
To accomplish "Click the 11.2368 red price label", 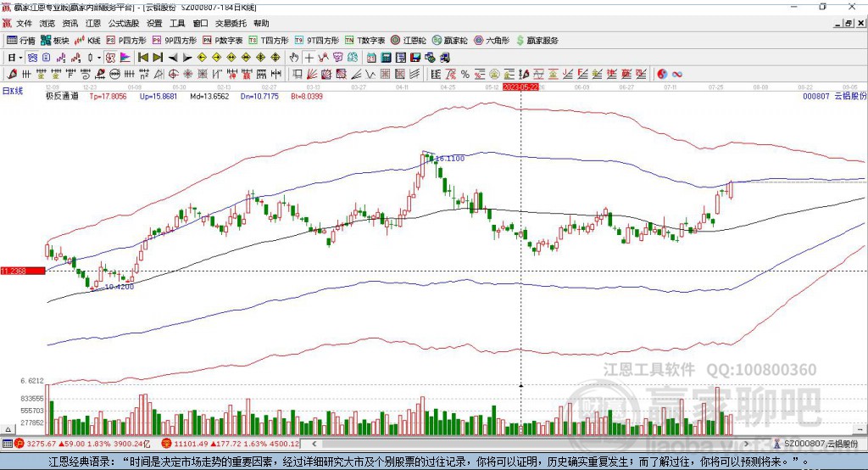I will point(22,271).
